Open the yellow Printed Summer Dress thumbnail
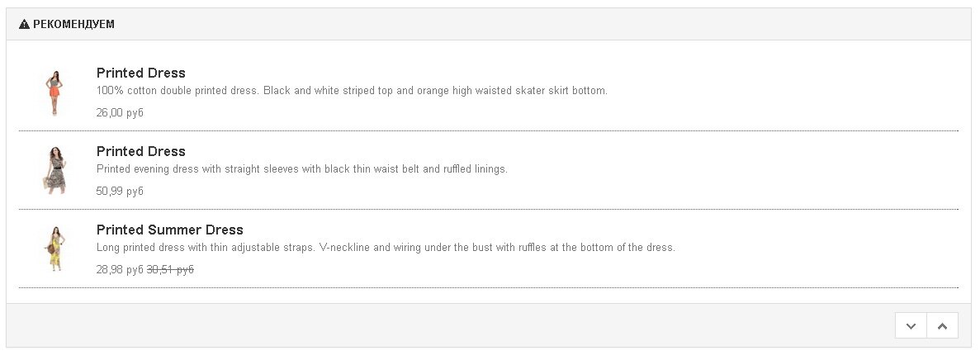The height and width of the screenshot is (360, 980). (x=54, y=249)
